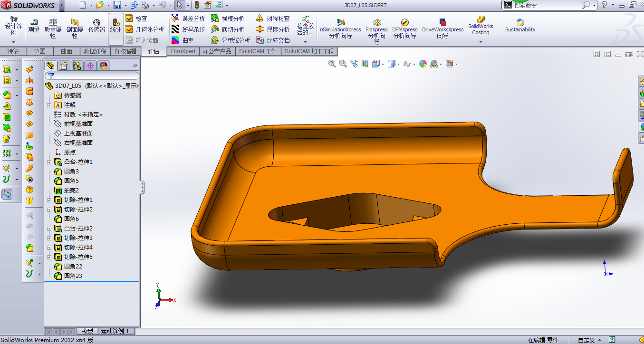Click the 传感器 sensor tool in ribbon

click(x=96, y=26)
